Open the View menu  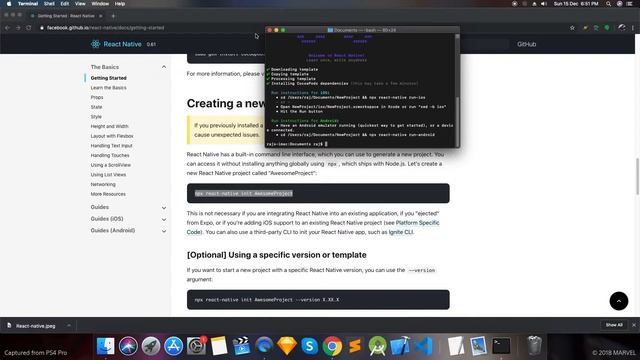pos(80,4)
